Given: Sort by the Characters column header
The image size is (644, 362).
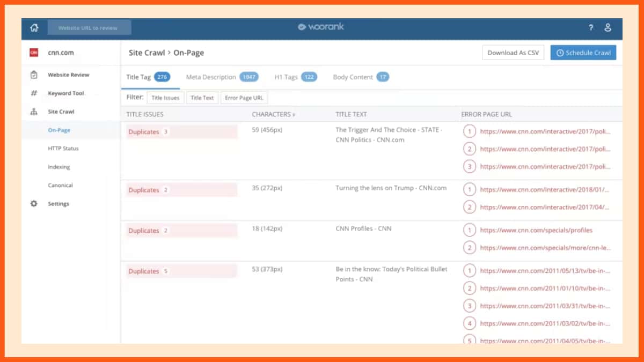Looking at the screenshot, I should 273,114.
